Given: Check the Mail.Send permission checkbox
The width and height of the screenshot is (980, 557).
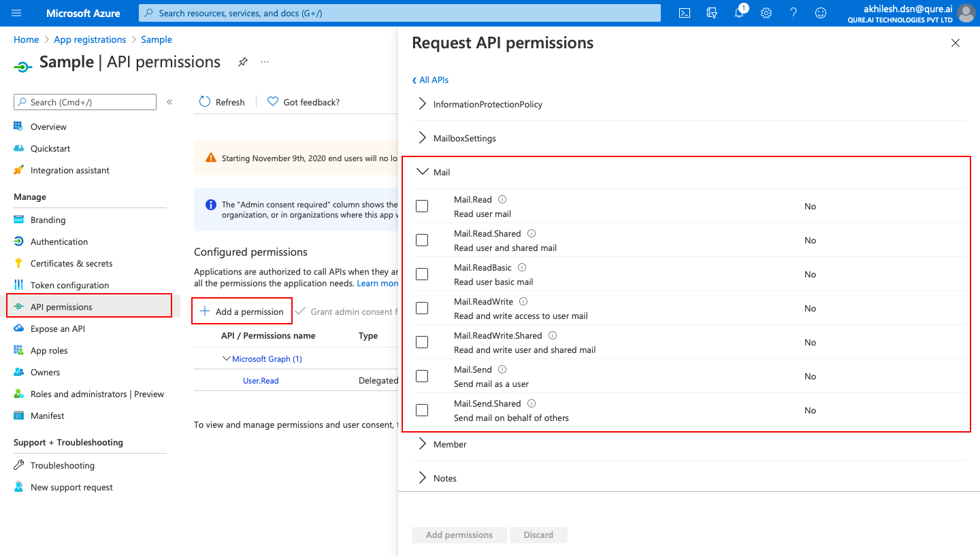Looking at the screenshot, I should click(x=422, y=376).
